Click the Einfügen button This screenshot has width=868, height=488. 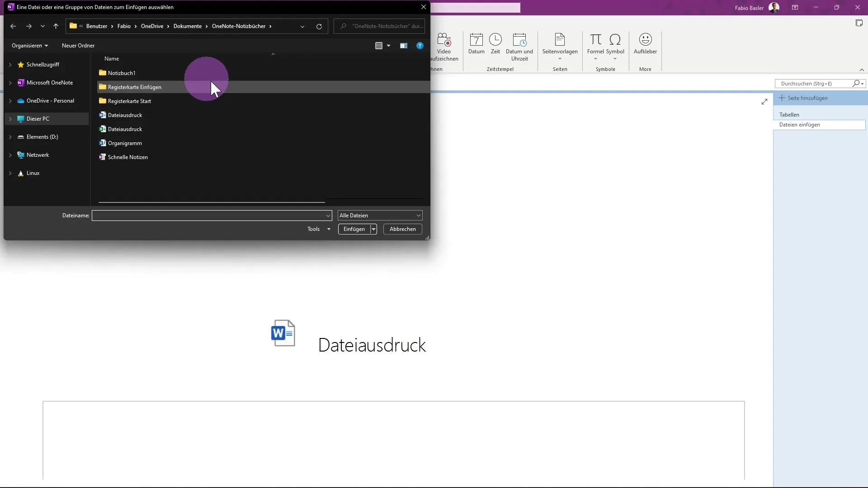[x=354, y=229]
